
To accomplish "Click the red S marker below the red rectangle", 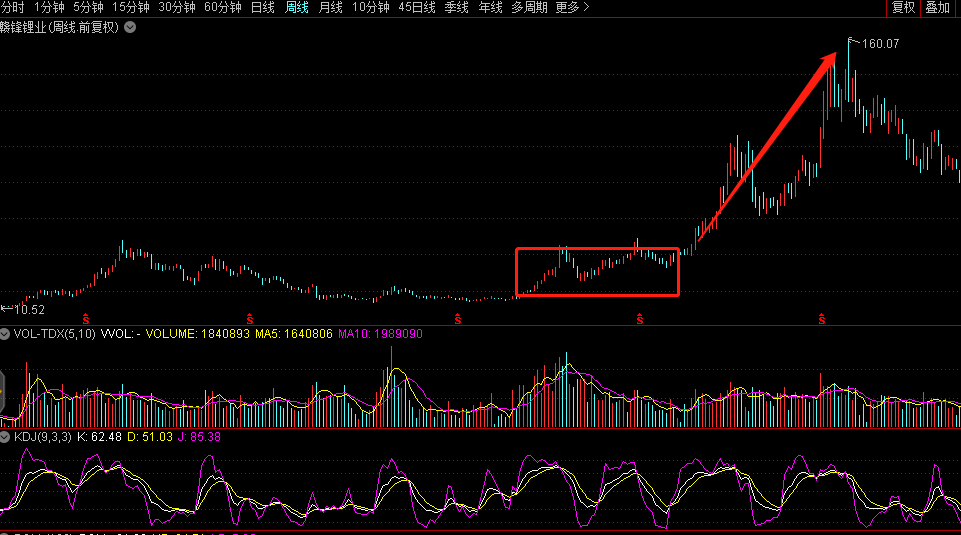I will 639,320.
